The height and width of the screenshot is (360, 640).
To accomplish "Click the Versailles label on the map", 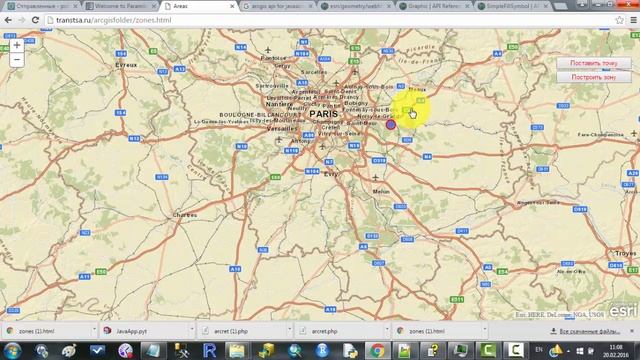I will (x=282, y=129).
